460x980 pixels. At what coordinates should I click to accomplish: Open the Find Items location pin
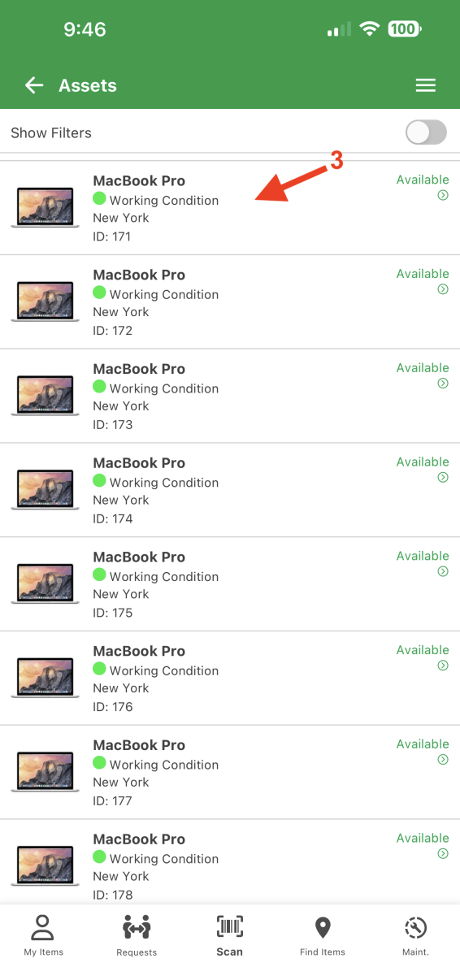click(x=323, y=927)
